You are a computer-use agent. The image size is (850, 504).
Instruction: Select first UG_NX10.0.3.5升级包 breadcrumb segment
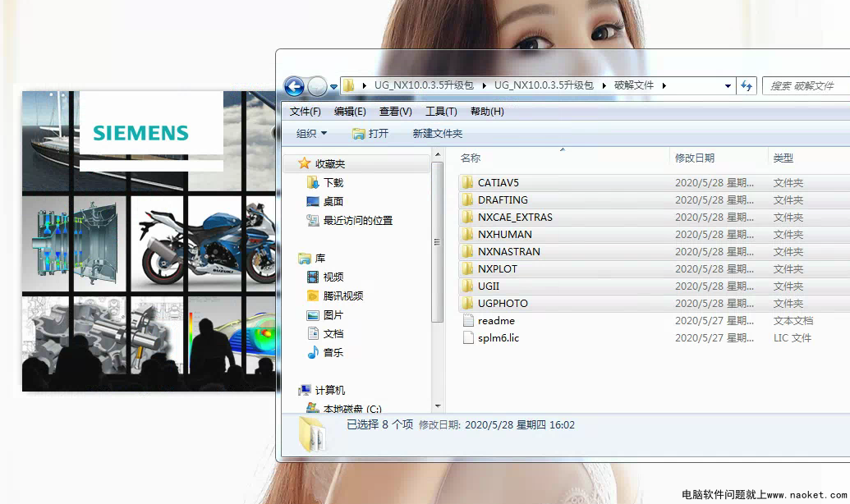tap(424, 85)
